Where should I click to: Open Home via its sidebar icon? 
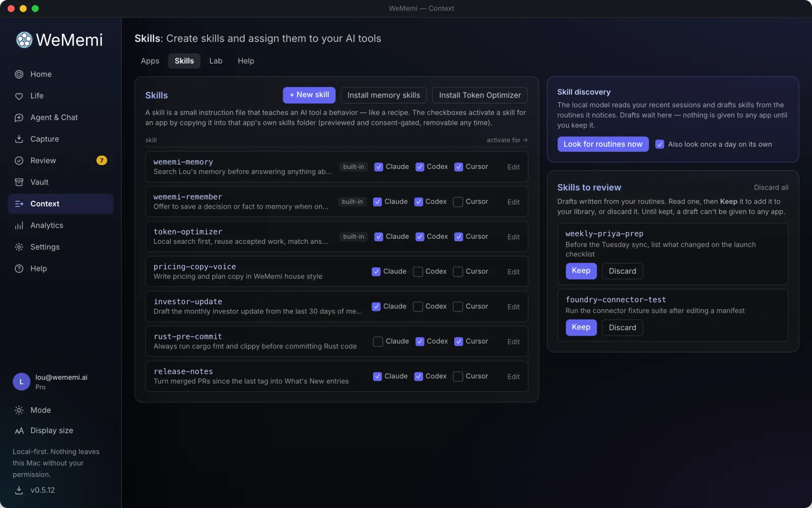click(19, 74)
